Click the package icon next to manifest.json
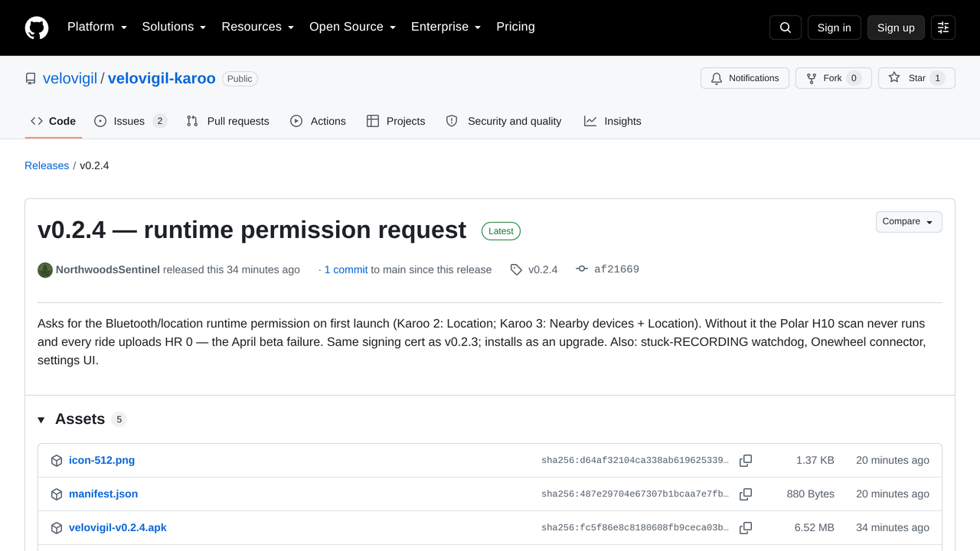The image size is (980, 551). (57, 494)
